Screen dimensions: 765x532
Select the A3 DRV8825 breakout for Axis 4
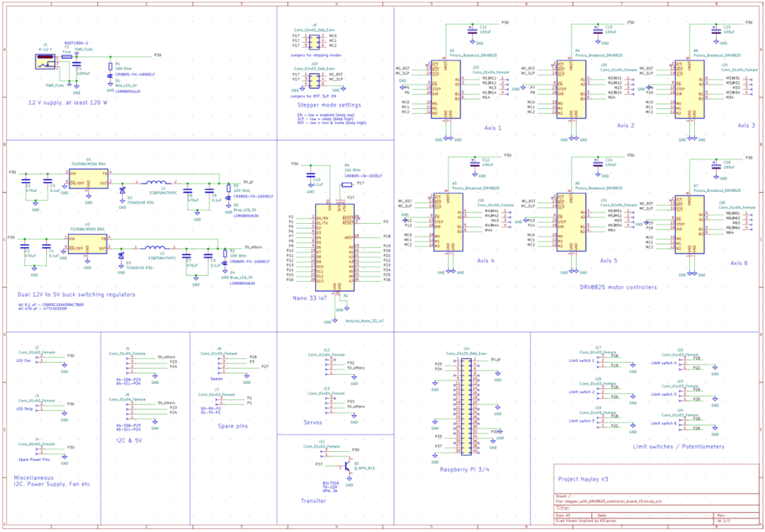448,222
